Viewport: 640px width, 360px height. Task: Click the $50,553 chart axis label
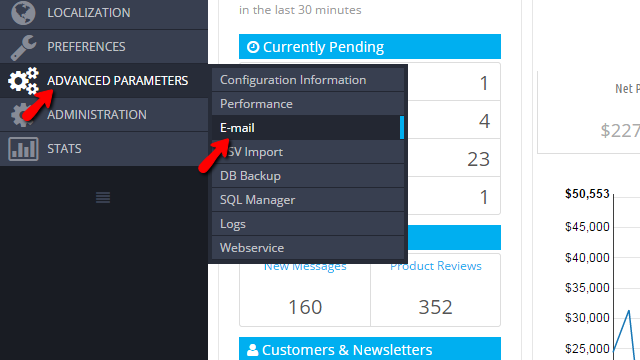tap(587, 194)
